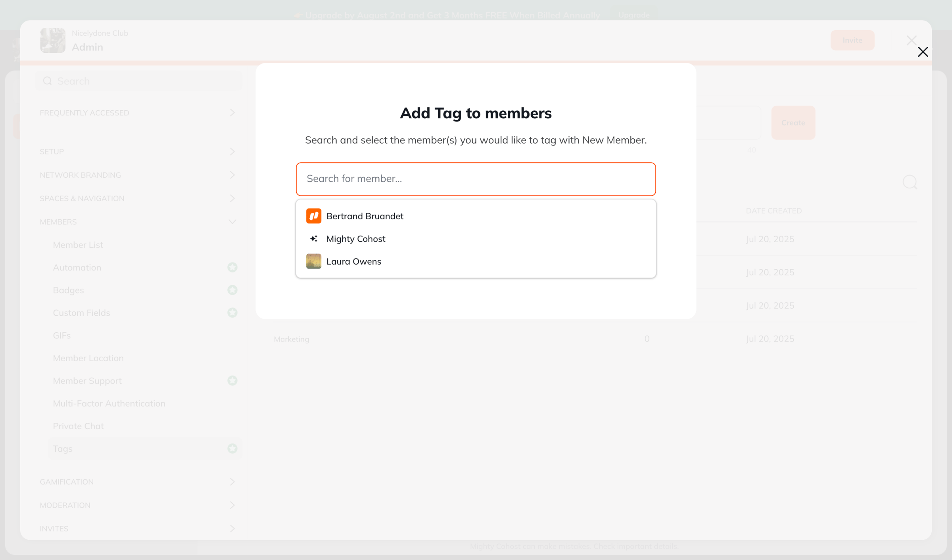This screenshot has height=560, width=952.
Task: Click the search magnifier icon beside tags table
Action: (910, 182)
